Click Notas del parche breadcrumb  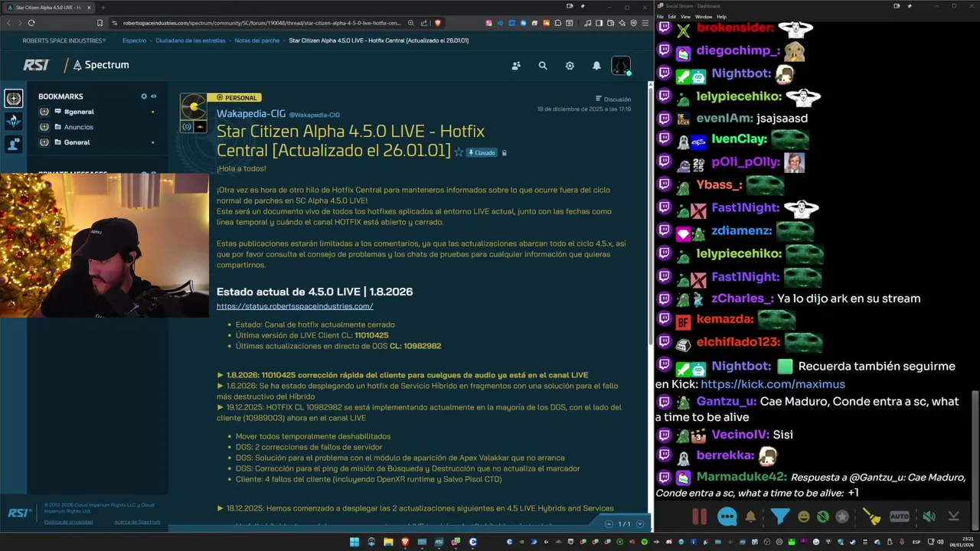(256, 41)
